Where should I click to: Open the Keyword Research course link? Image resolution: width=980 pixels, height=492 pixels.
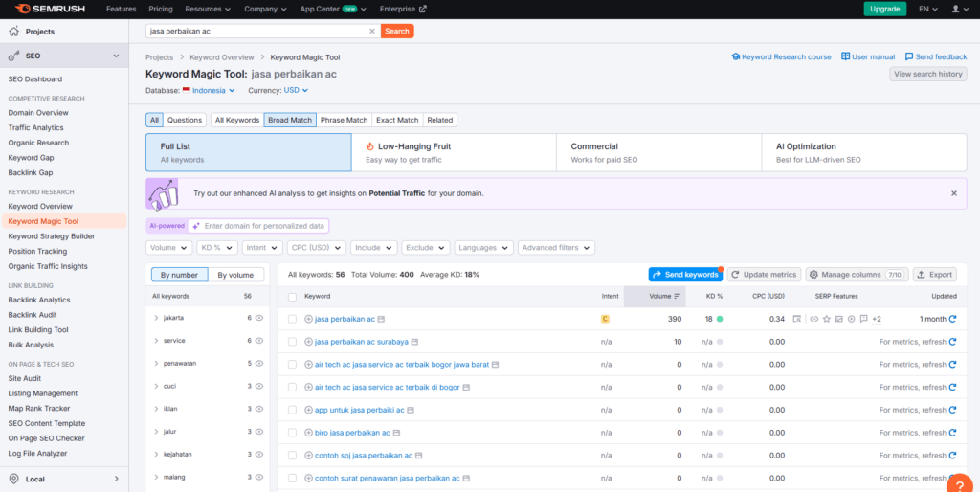point(781,56)
